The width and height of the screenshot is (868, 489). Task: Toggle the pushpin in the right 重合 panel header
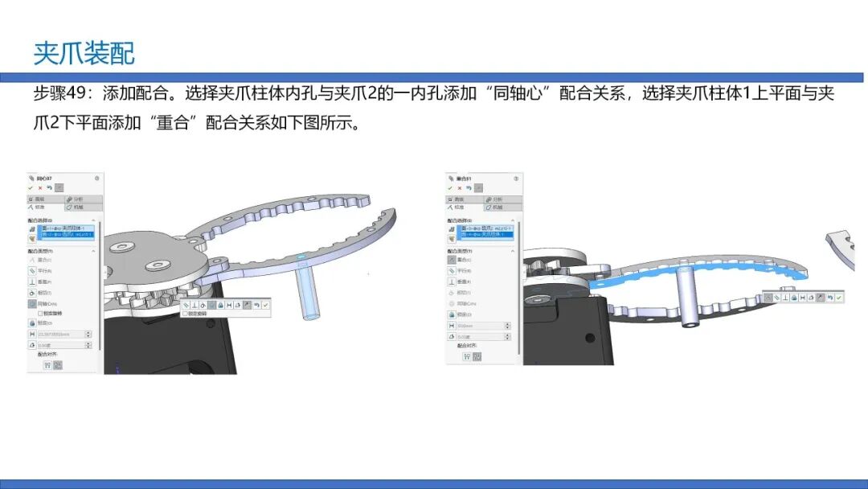tap(478, 188)
